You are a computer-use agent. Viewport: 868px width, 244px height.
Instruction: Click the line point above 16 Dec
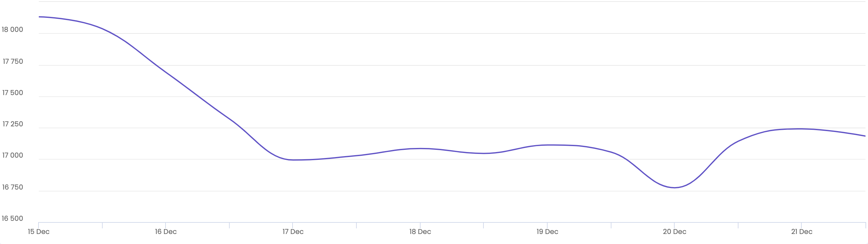coord(166,71)
